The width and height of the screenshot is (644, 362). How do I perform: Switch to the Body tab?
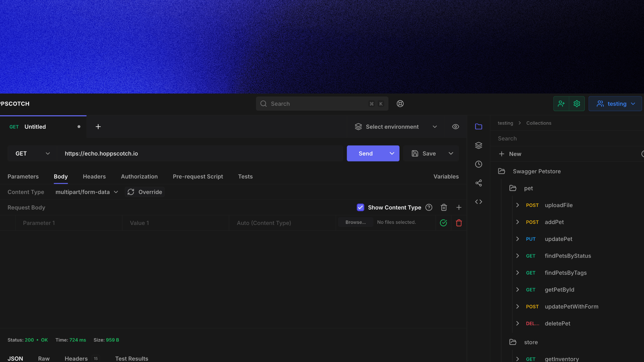click(x=61, y=176)
